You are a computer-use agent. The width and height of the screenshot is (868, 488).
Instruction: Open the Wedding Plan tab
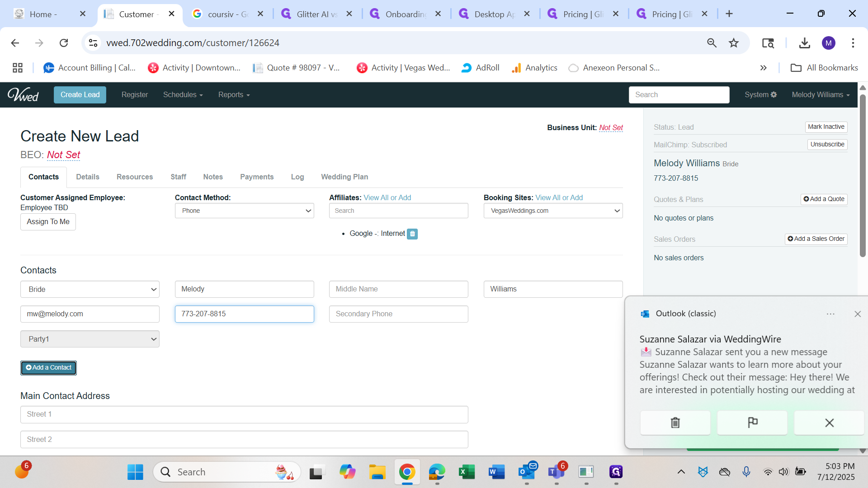[x=344, y=177]
